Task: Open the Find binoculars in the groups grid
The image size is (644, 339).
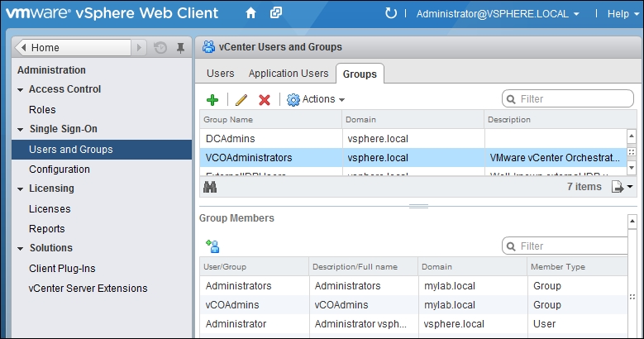Action: 210,188
